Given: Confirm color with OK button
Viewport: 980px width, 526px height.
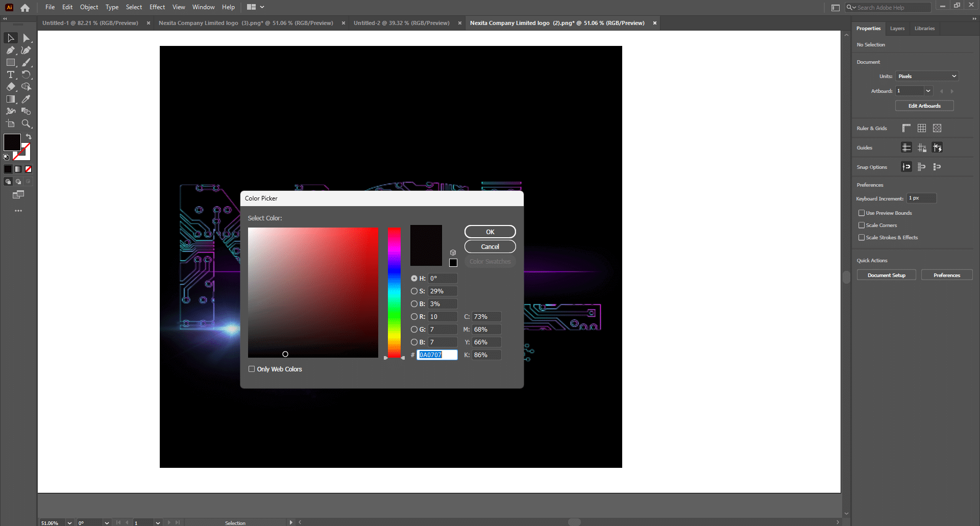Looking at the screenshot, I should tap(490, 232).
